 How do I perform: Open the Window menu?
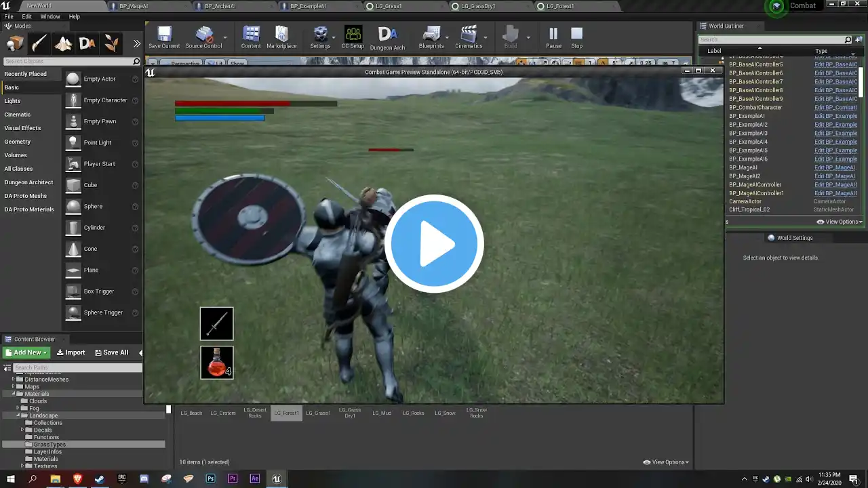coord(50,16)
